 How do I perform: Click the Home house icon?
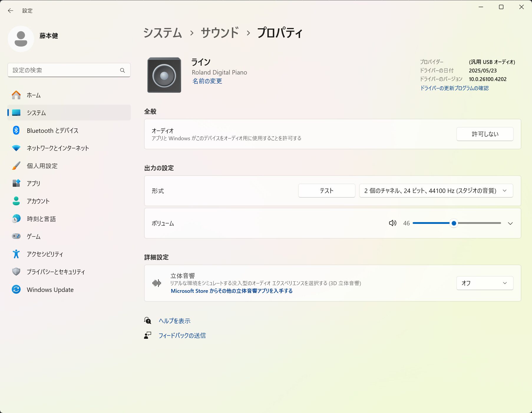coord(16,95)
